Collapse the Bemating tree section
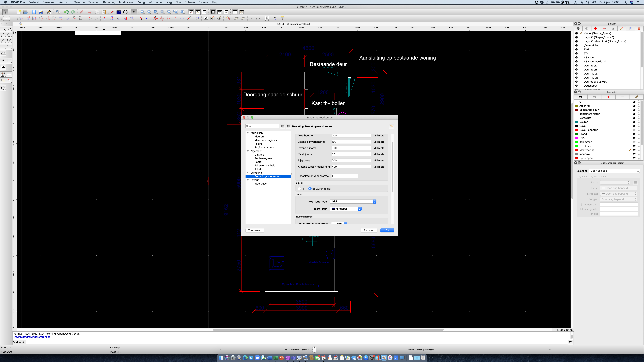The image size is (644, 362). coord(248,173)
